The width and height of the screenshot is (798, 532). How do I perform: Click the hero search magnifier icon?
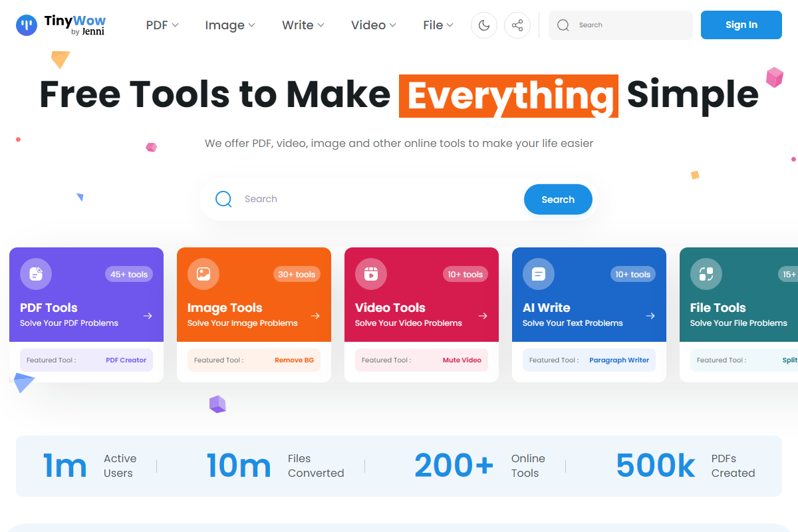tap(223, 199)
